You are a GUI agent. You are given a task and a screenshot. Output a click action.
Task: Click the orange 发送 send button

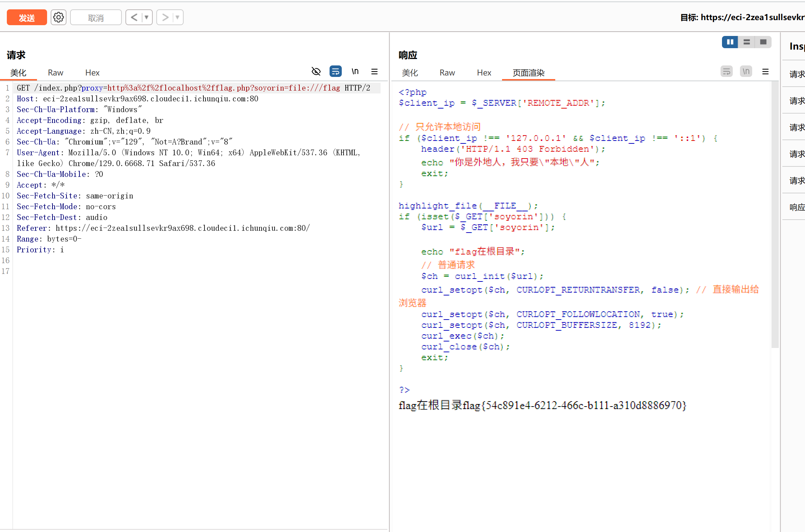tap(27, 17)
